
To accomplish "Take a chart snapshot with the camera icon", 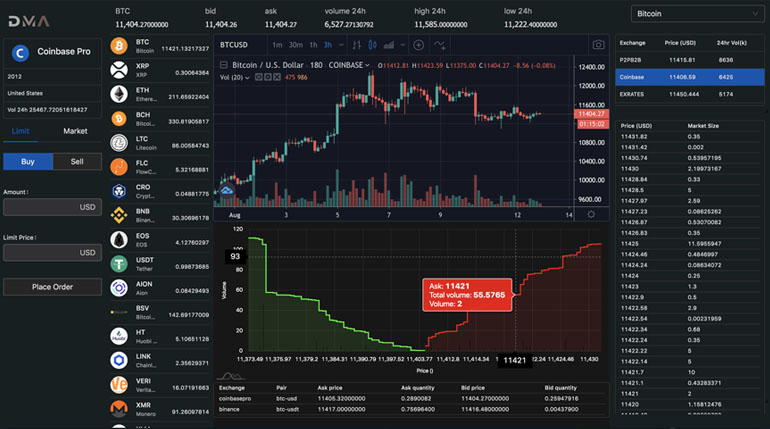I will click(598, 45).
